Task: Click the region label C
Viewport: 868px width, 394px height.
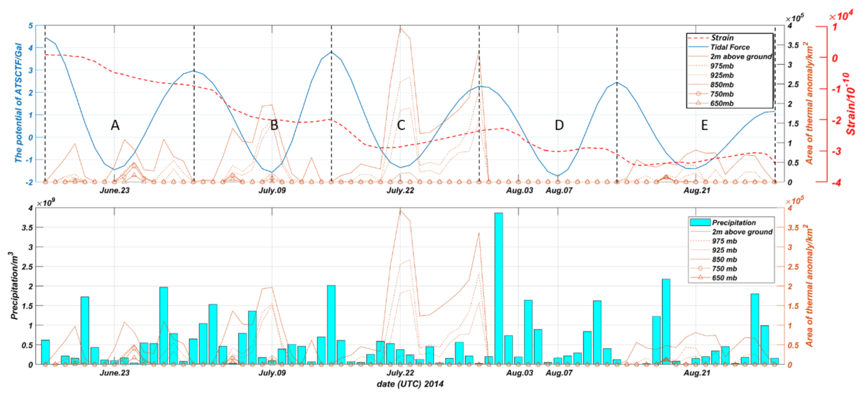Action: (401, 125)
